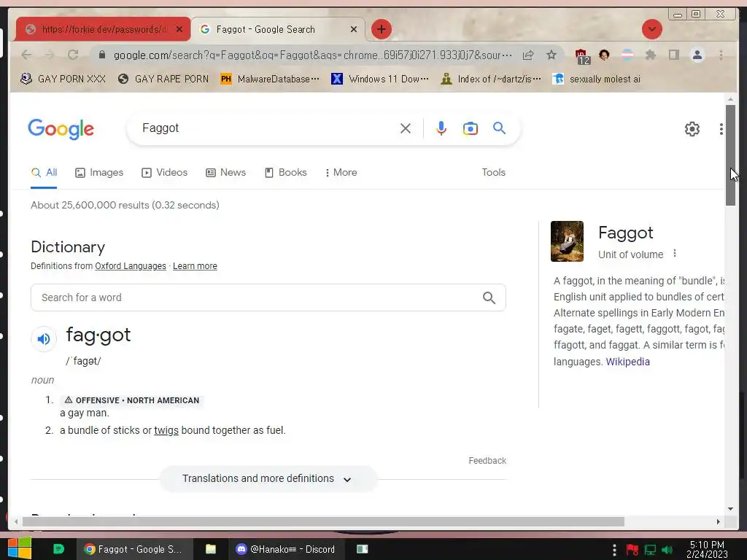
Task: Bookmark this page with the star icon
Action: [551, 55]
